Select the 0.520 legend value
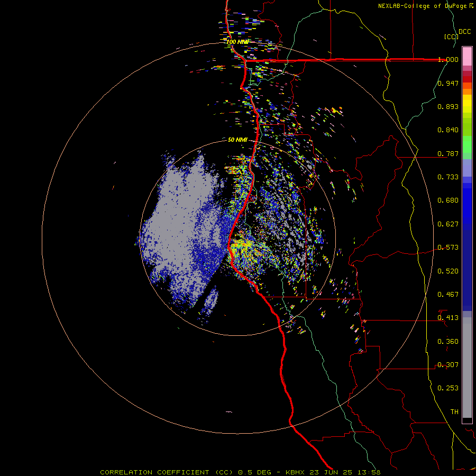Viewport: 476px width, 476px height. click(x=448, y=271)
